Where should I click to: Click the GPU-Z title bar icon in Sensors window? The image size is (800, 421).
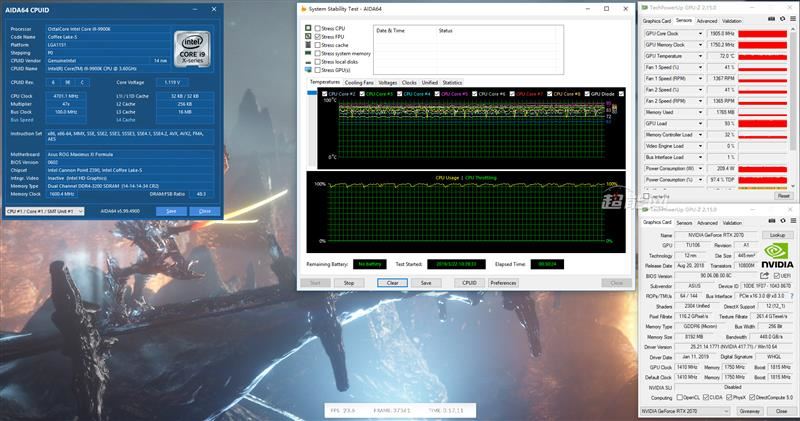(645, 8)
